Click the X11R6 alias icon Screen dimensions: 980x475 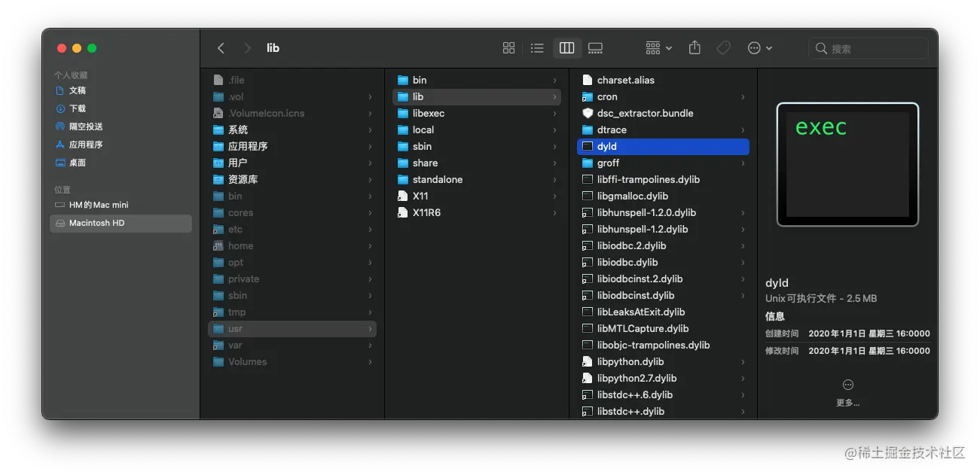[403, 212]
